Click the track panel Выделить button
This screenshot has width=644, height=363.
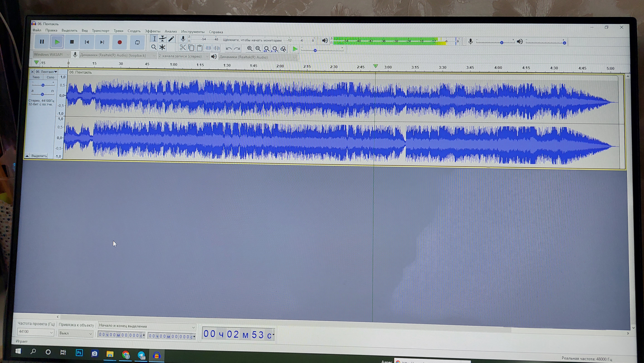click(x=39, y=156)
